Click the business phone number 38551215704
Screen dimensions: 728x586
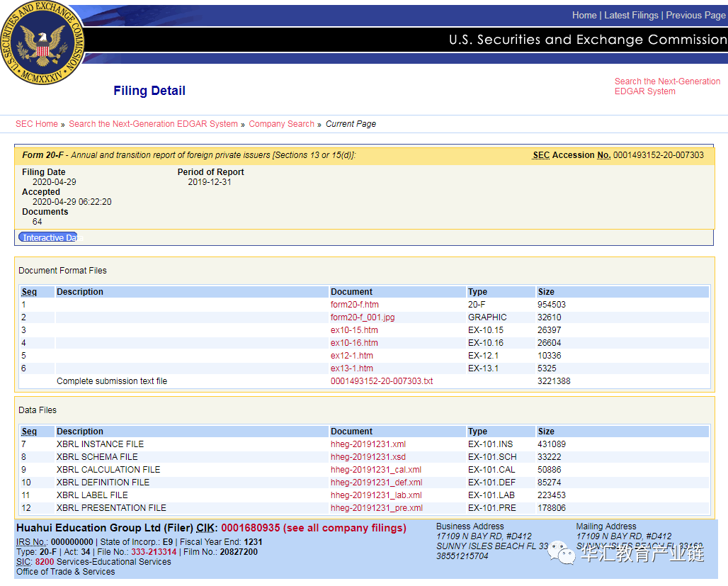(x=462, y=556)
